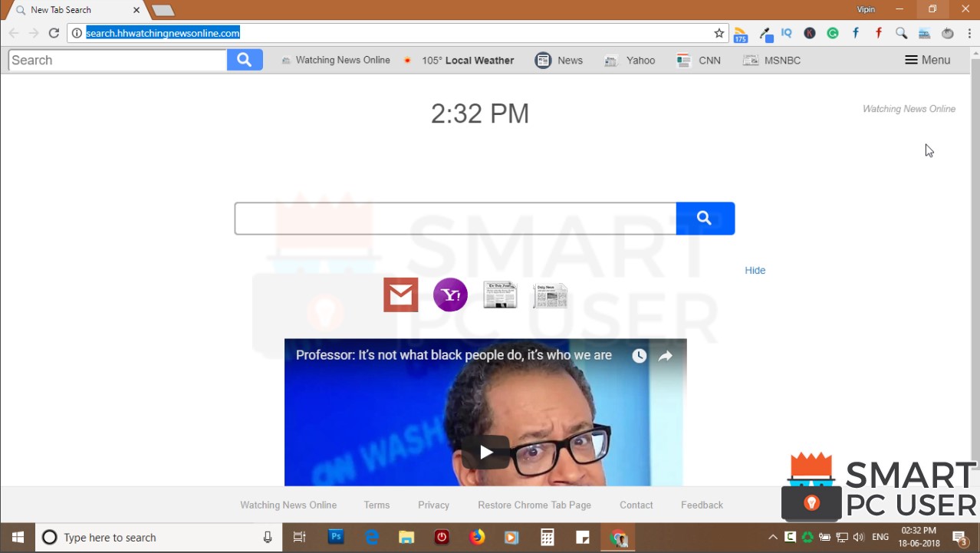Open the CNN toolbar link
Screen dimensions: 980x553
pos(699,60)
